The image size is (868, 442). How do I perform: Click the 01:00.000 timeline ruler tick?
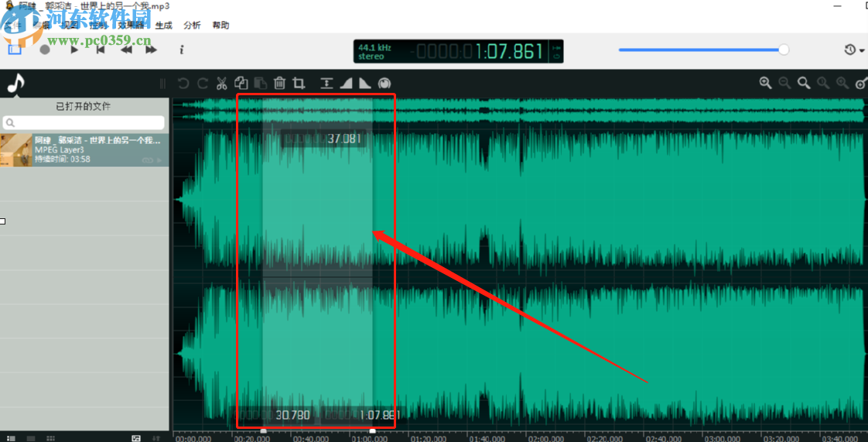370,438
